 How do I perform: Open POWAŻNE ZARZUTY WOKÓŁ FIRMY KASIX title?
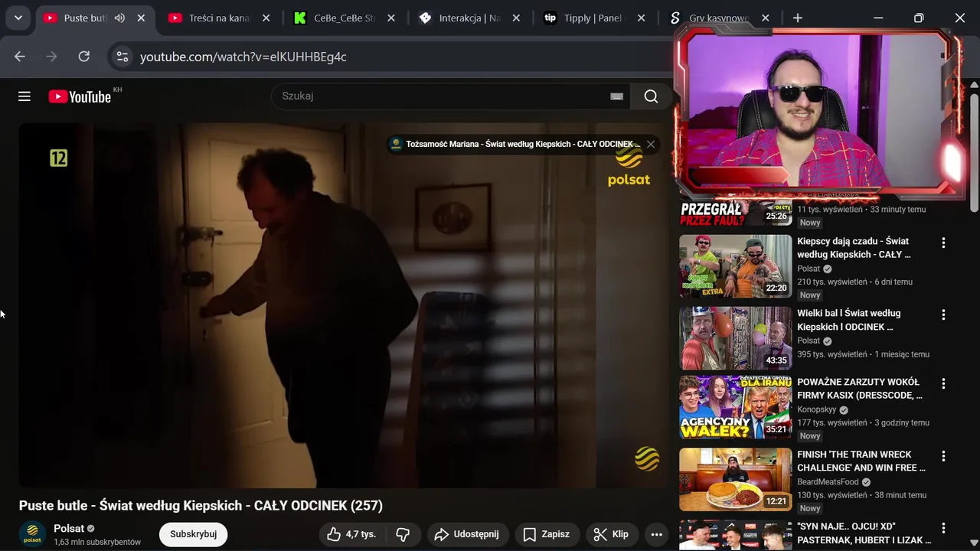point(860,388)
